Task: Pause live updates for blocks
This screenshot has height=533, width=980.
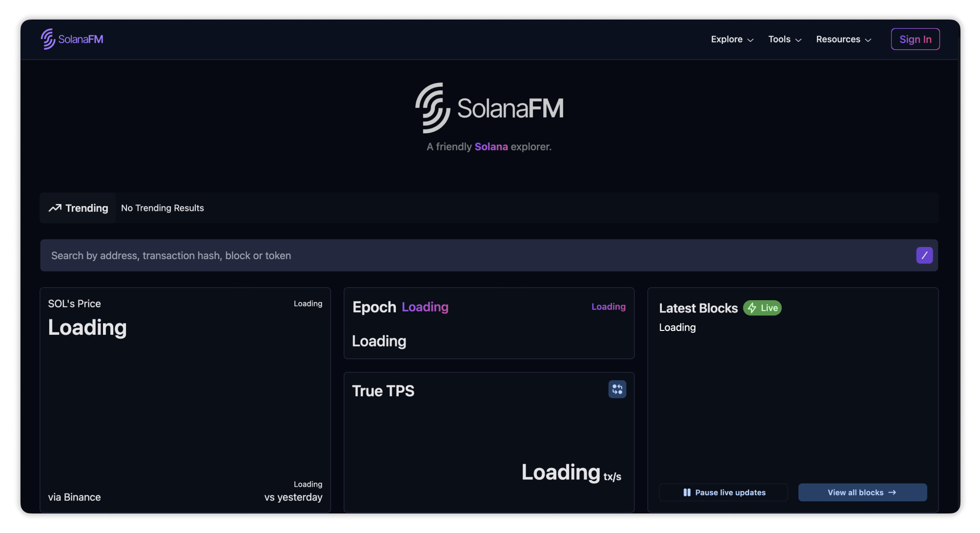Action: coord(723,492)
